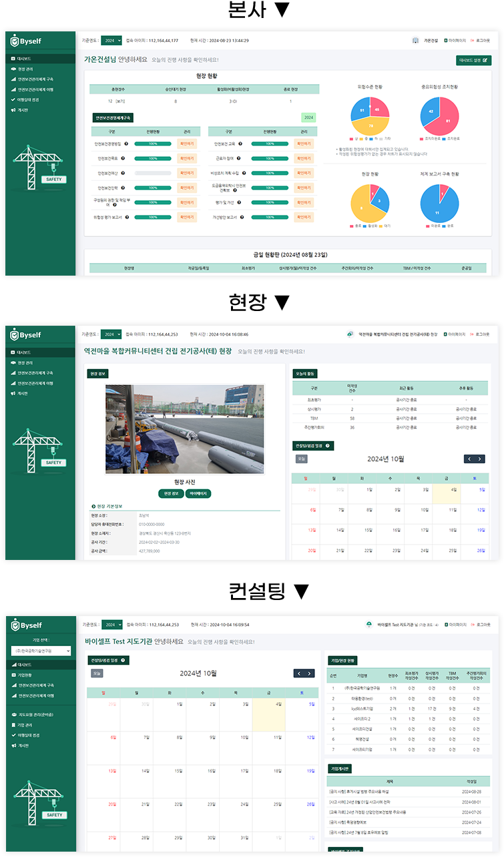The image size is (504, 857).
Task: Click 로그아웃 in the 본사 header
Action: (482, 40)
